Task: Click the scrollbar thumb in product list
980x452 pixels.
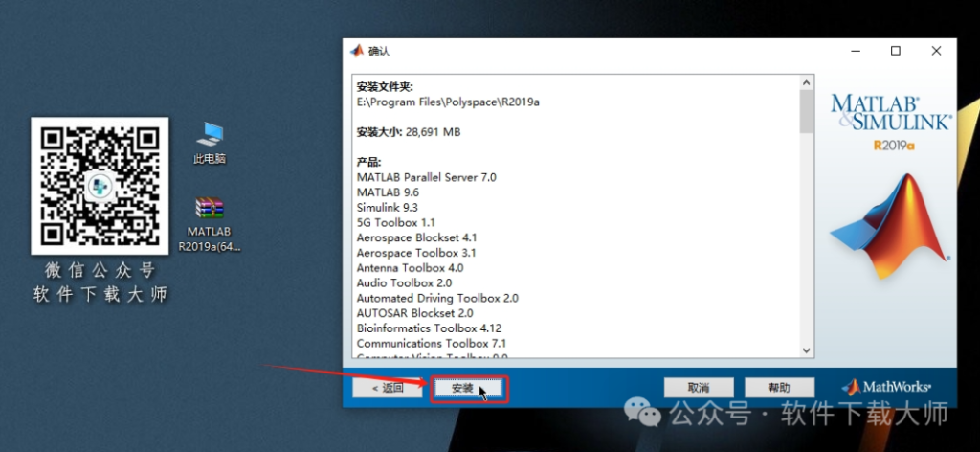Action: coord(806,111)
